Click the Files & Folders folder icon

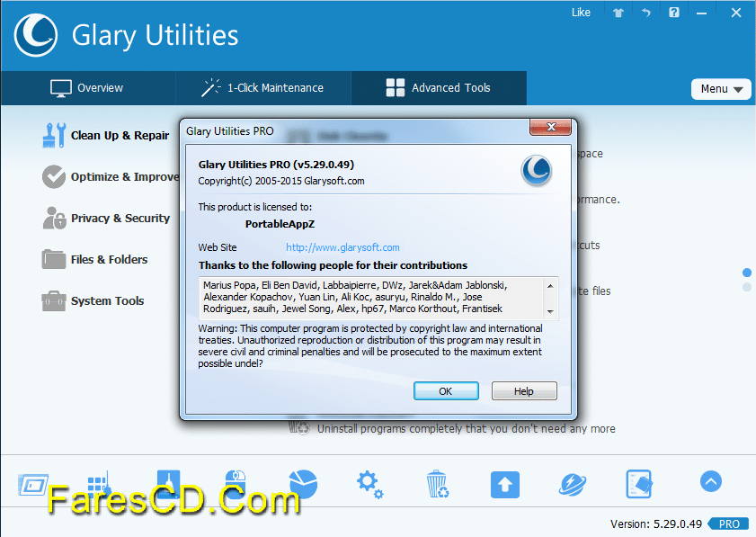(54, 259)
